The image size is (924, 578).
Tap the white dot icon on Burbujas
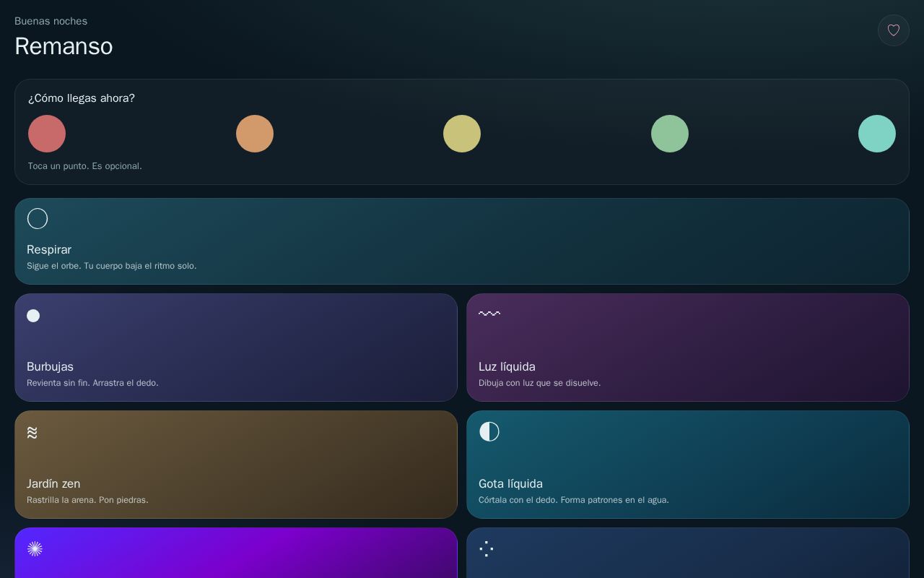click(33, 316)
